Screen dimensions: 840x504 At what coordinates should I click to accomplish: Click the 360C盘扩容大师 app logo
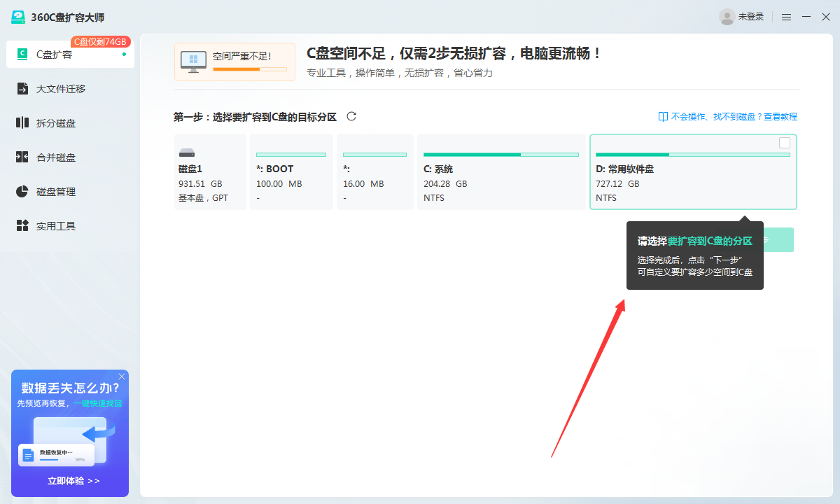pyautogui.click(x=18, y=17)
